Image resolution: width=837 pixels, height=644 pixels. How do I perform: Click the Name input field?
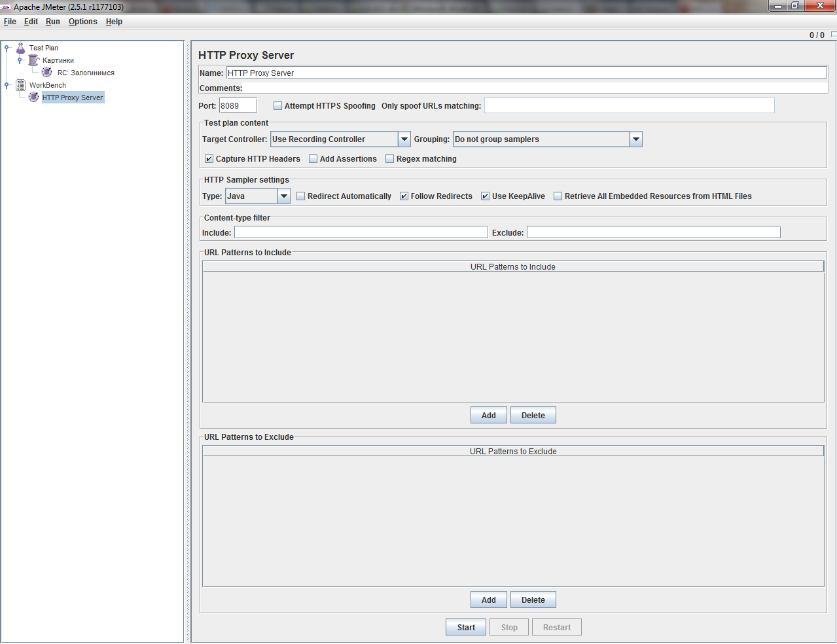coord(527,73)
